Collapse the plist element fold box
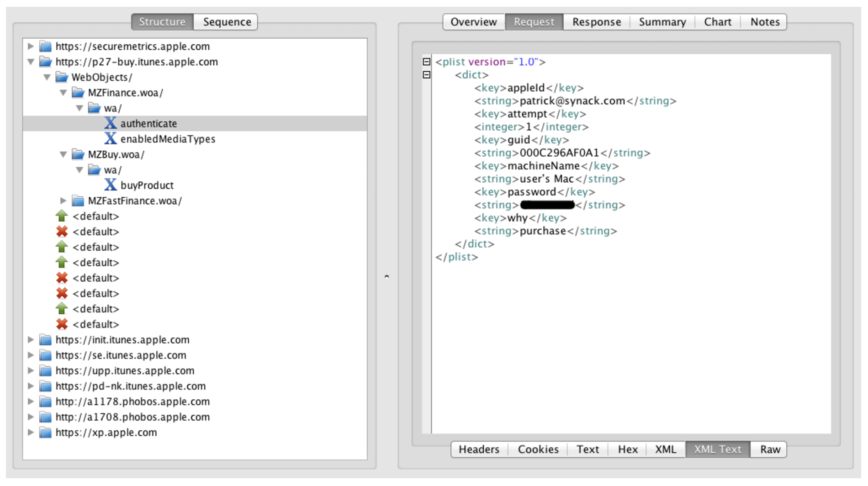 click(427, 62)
